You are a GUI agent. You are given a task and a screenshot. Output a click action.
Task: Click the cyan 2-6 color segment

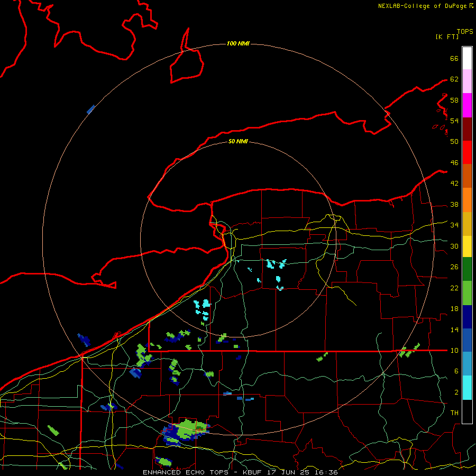point(467,388)
